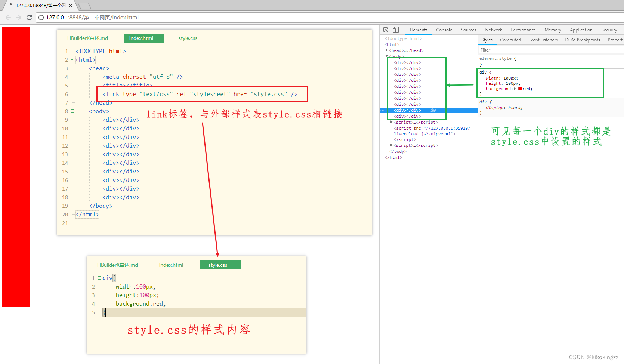Viewport: 624px width, 364px height.
Task: Open a new browser tab
Action: [84, 6]
